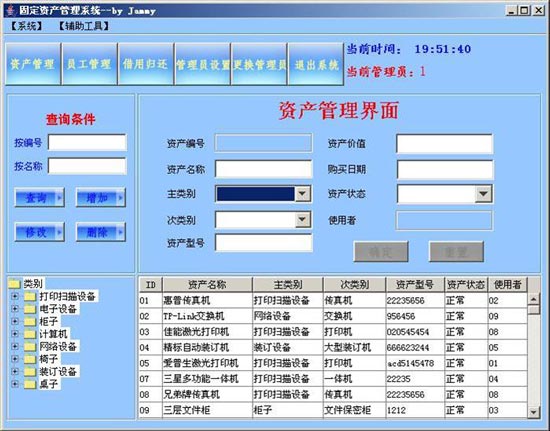
Task: Click the 电子设备 folder icon
Action: 30,309
